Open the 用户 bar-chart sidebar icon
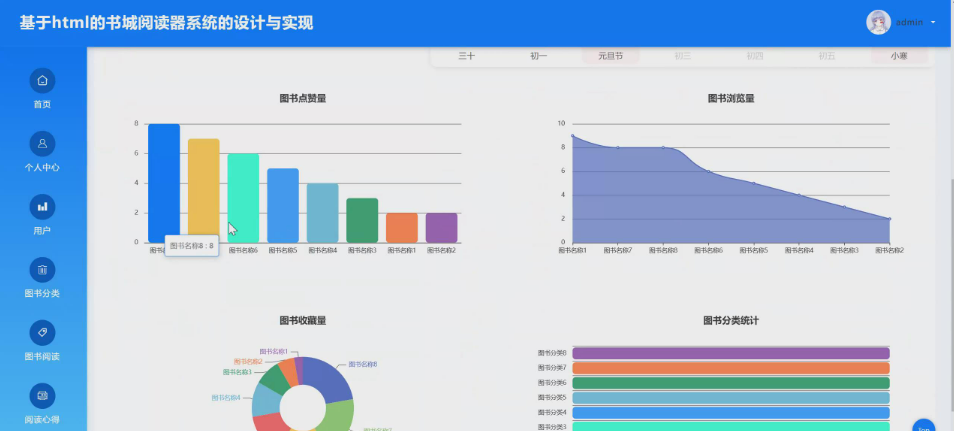 click(x=42, y=206)
